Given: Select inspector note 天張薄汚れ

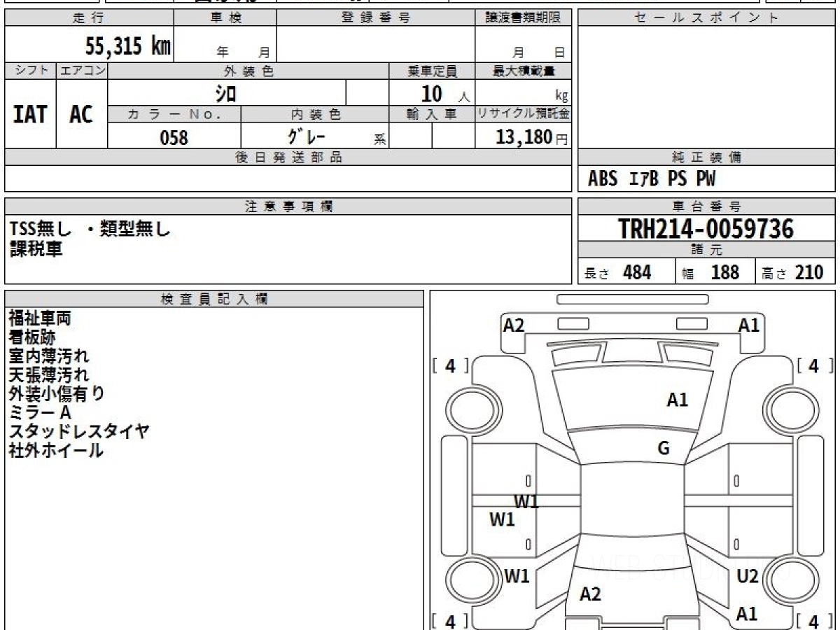Looking at the screenshot, I should coord(49,375).
